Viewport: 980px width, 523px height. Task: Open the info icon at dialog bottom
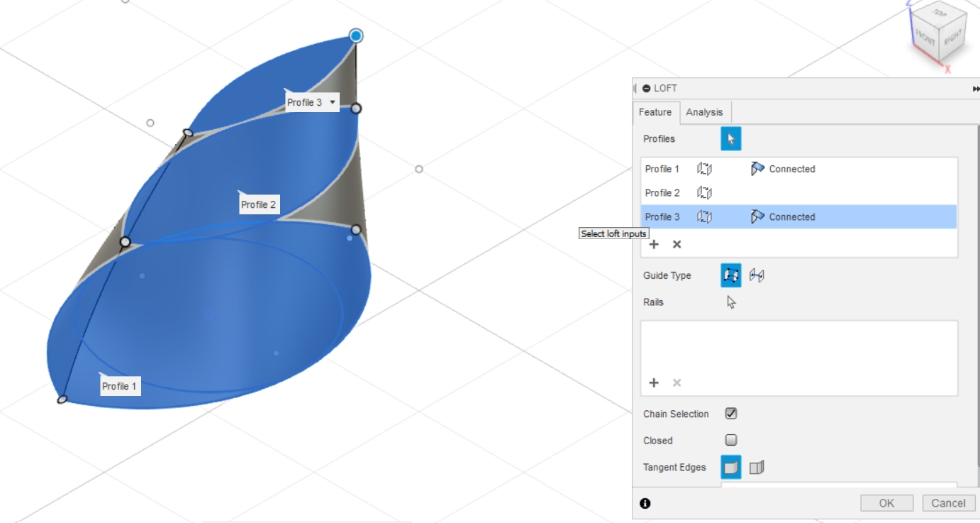point(645,504)
